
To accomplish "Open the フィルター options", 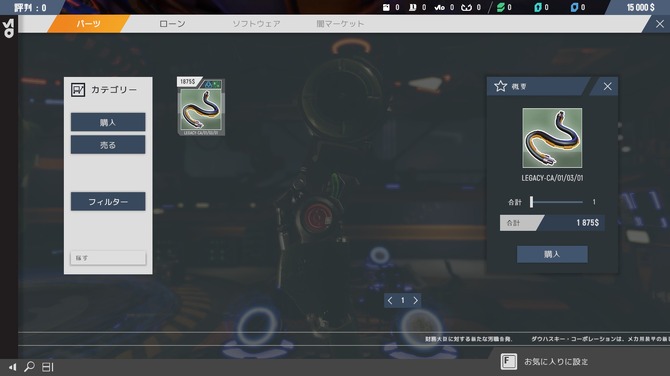I will (x=108, y=201).
